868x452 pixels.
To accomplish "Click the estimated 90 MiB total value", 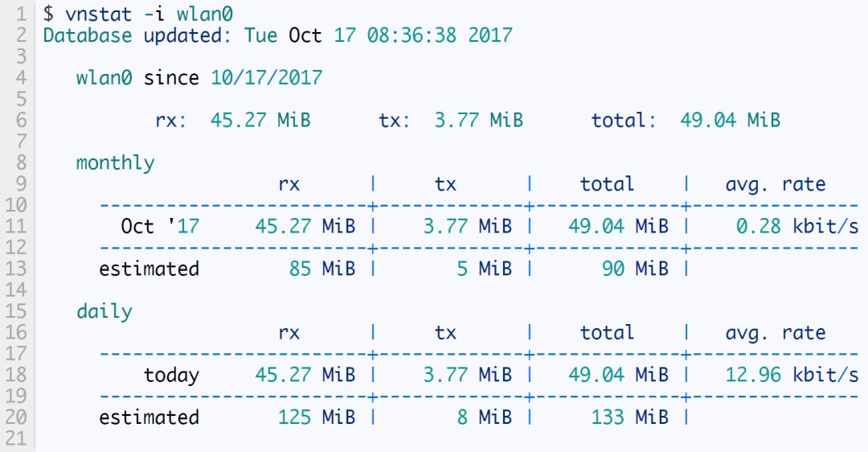I will (634, 269).
